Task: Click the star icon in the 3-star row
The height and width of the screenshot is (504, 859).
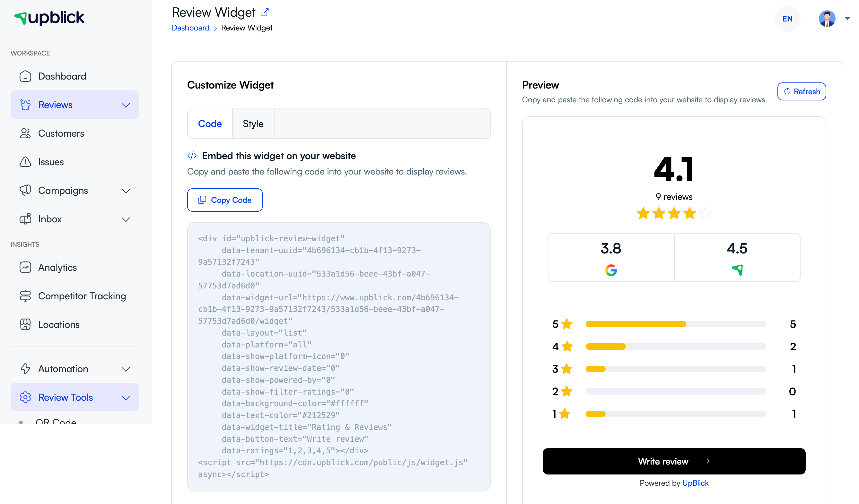Action: [567, 369]
